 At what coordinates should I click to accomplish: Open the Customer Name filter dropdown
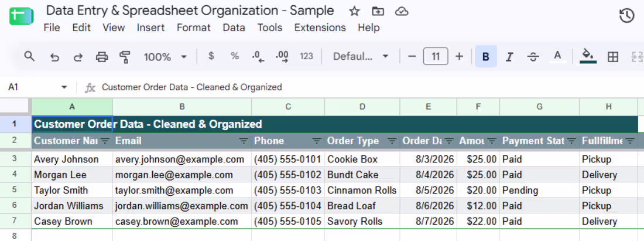105,141
